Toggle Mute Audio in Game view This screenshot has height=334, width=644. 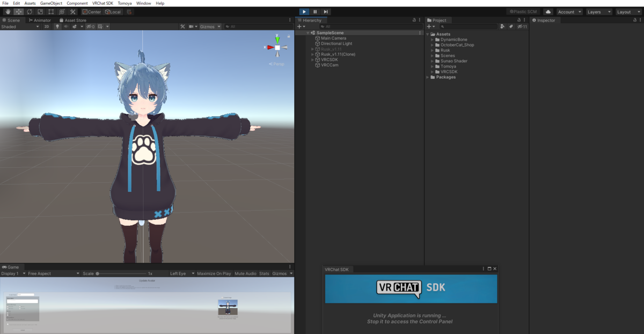click(x=245, y=273)
